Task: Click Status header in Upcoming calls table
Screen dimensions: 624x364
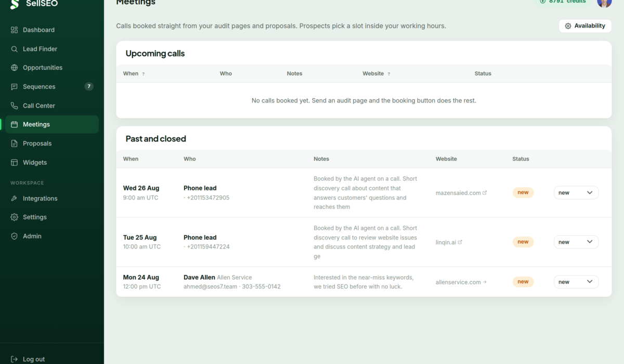Action: point(483,74)
